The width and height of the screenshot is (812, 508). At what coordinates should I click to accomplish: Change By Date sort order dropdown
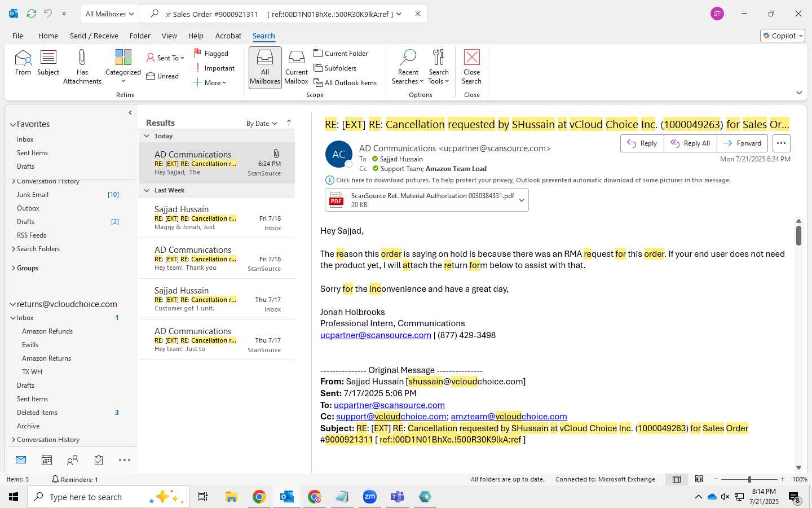tap(262, 123)
